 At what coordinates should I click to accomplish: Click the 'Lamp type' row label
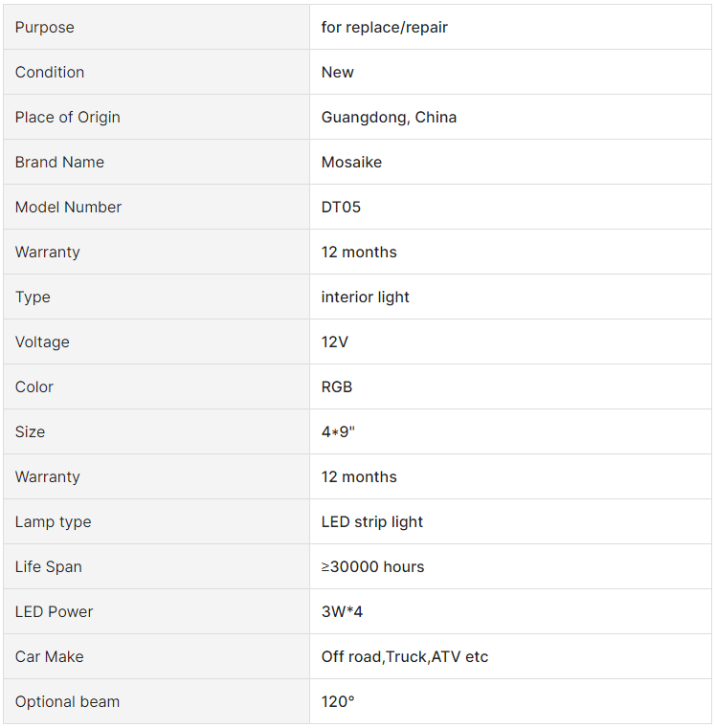53,522
